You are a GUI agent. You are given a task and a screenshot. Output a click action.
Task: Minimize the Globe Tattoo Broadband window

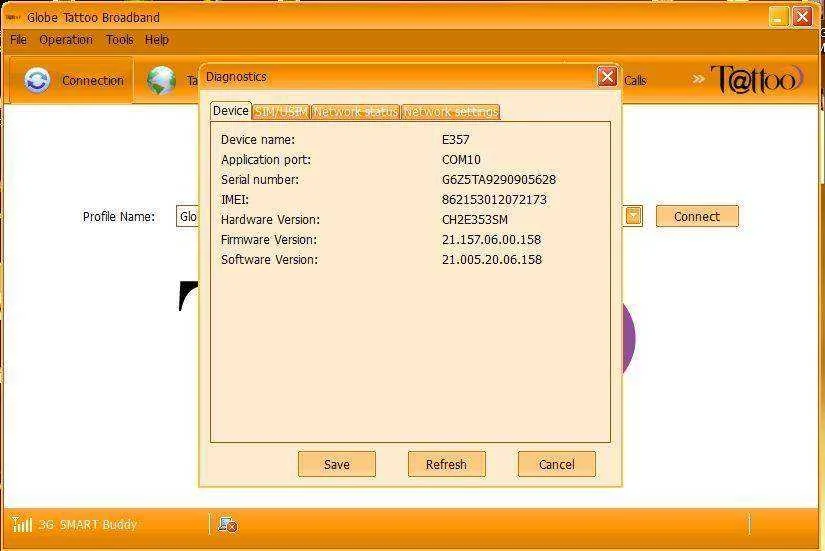tap(778, 17)
